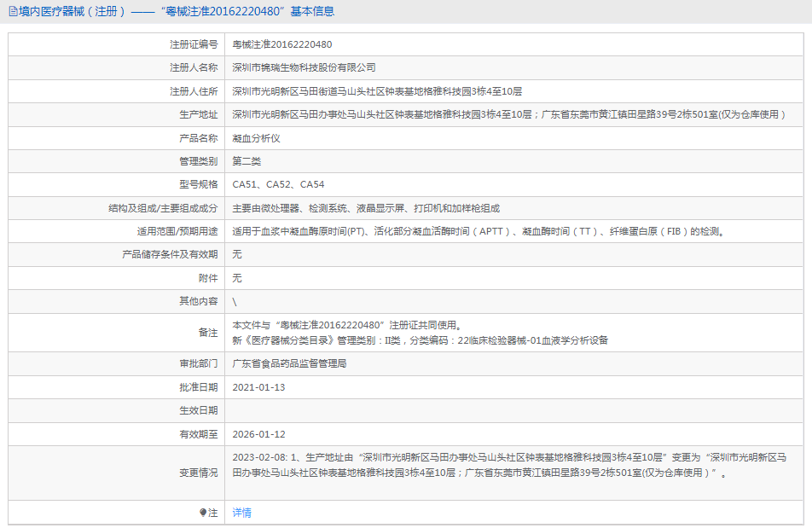This screenshot has height=528, width=812.
Task: Click the 产品名称 label
Action: pos(199,138)
